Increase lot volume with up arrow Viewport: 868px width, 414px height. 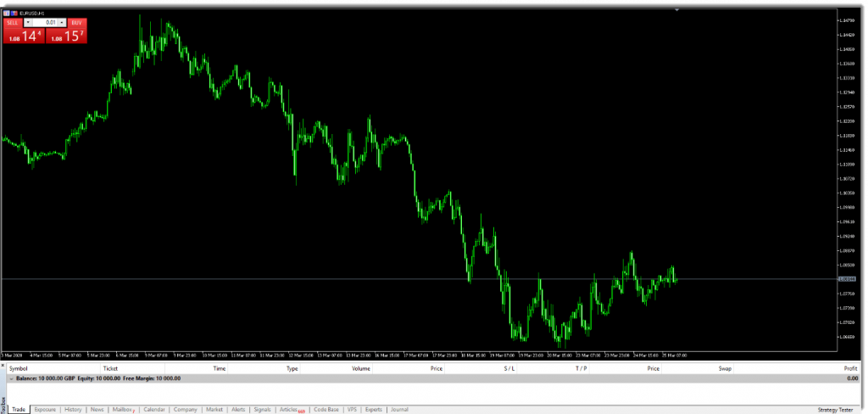point(63,22)
